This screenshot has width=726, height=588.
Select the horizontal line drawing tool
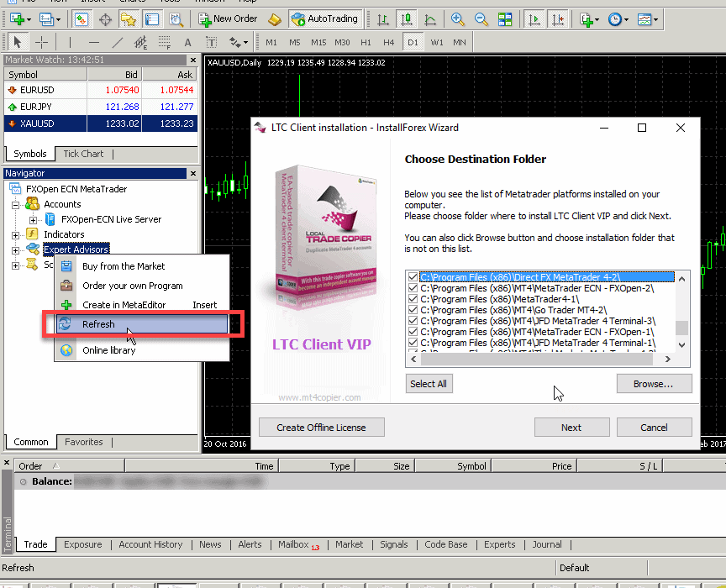[94, 43]
